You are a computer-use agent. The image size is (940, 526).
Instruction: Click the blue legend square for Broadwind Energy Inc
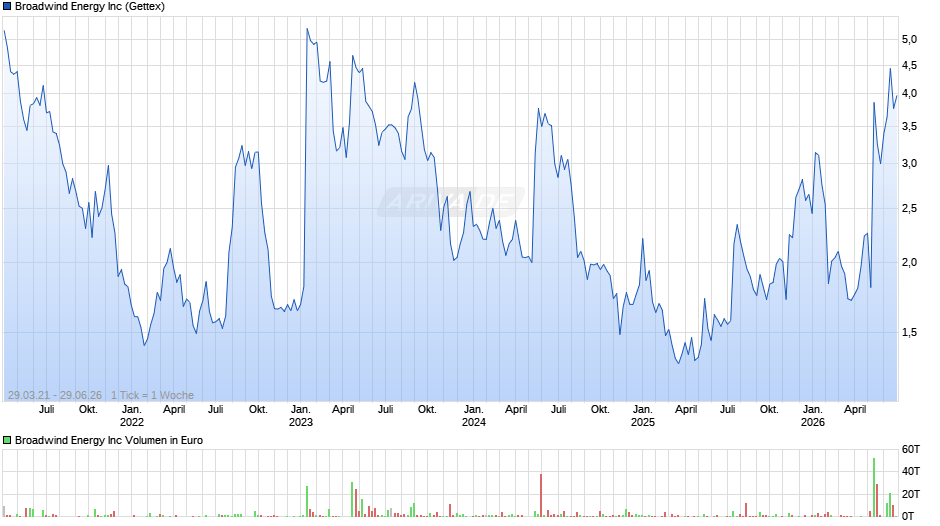[x=7, y=7]
